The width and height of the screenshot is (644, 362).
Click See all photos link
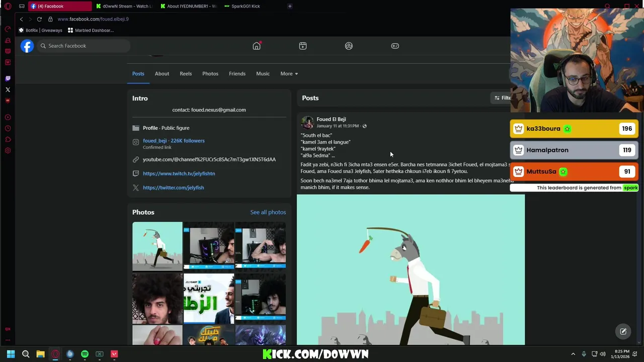pos(268,212)
